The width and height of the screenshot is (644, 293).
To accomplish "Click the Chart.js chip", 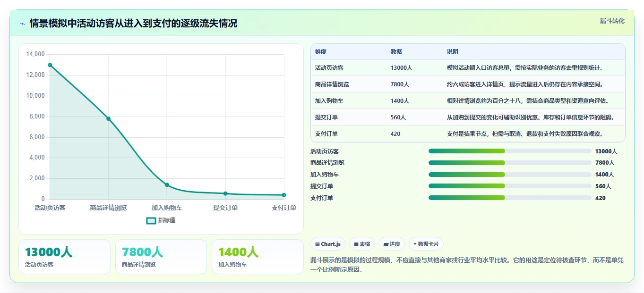I will pyautogui.click(x=327, y=244).
